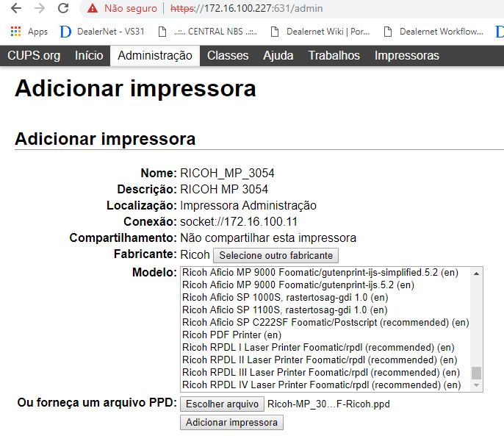Click the model list scroll-down arrow

click(476, 385)
